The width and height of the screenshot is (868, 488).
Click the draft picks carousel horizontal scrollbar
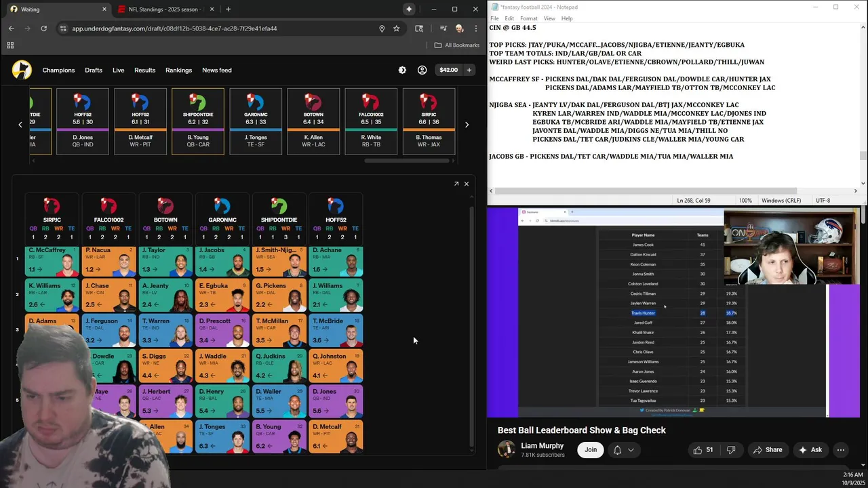pos(407,161)
